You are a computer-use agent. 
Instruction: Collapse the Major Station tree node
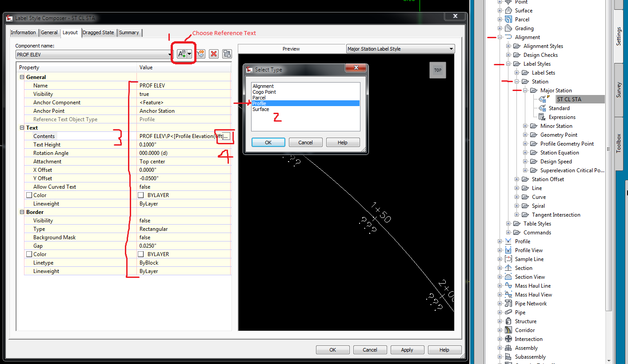click(x=525, y=90)
